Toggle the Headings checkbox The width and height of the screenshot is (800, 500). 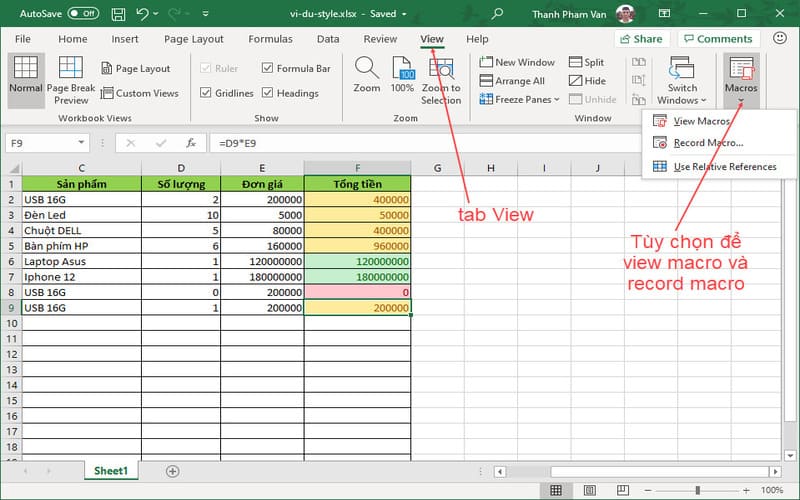coord(268,93)
